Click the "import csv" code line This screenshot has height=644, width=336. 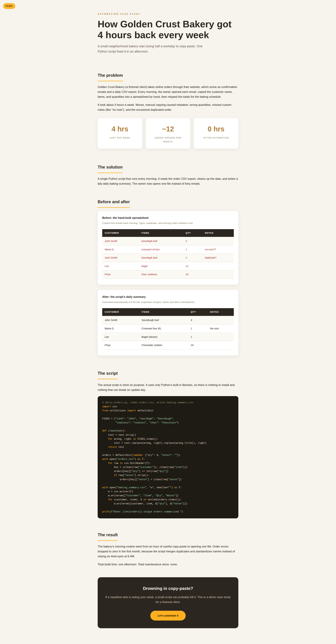click(x=109, y=406)
